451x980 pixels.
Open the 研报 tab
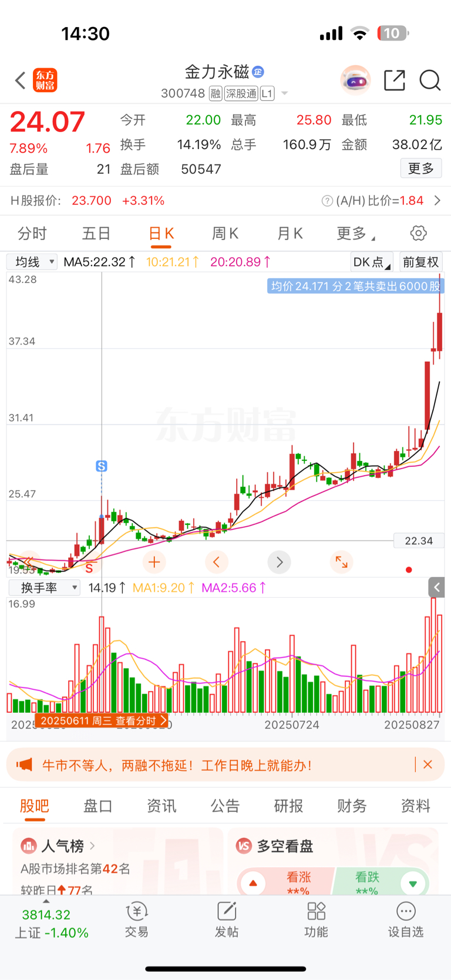point(288,806)
